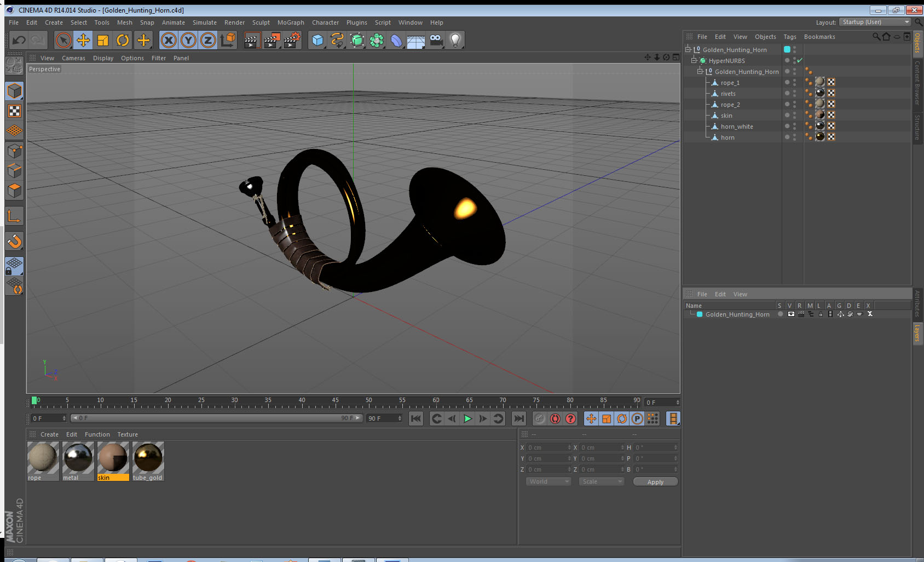This screenshot has height=562, width=924.
Task: Click frame 45 on timeline ruler
Action: click(x=335, y=401)
